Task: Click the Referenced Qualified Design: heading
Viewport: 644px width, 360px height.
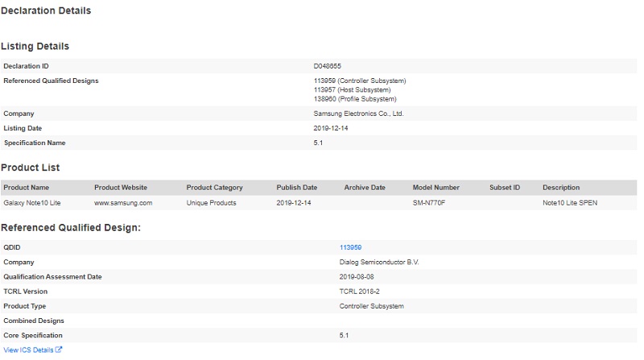Action: click(71, 228)
